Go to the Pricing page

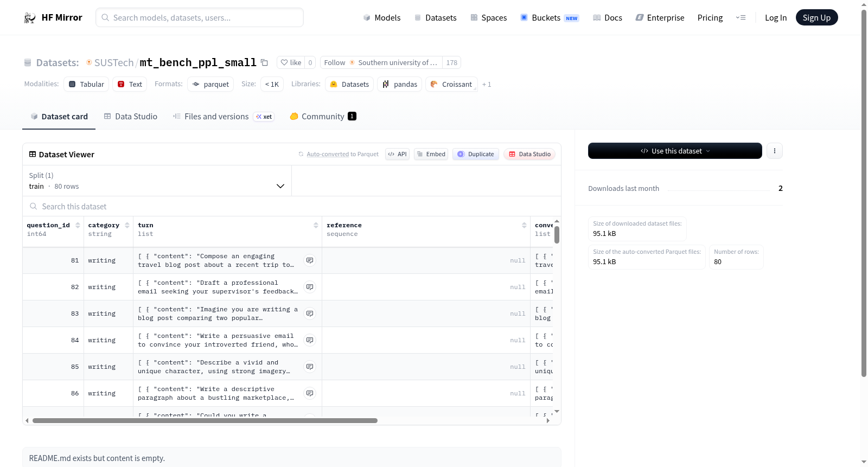point(710,18)
